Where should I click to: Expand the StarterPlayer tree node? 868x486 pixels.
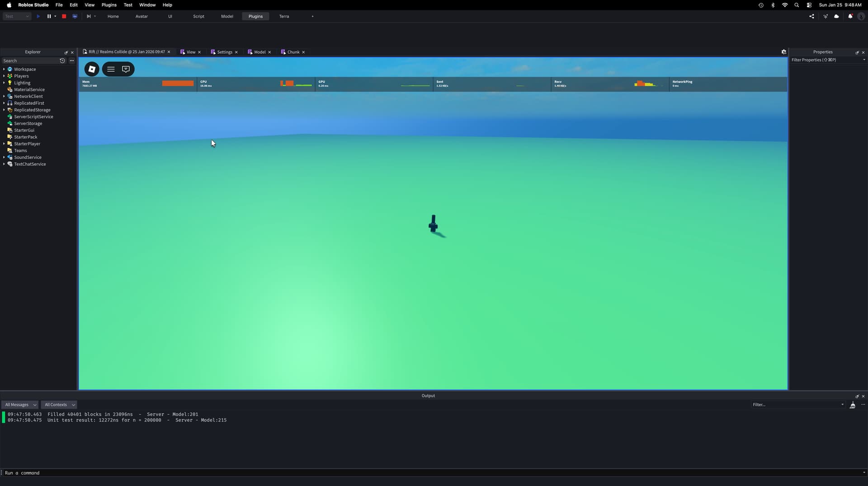[x=4, y=144]
